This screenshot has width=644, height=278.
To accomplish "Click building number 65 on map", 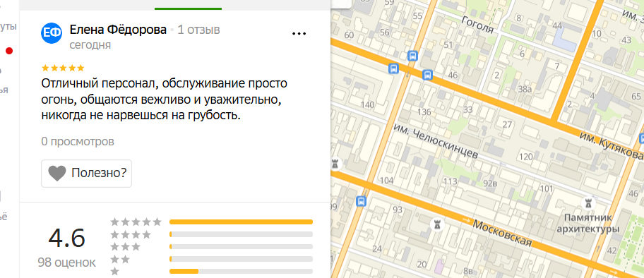I will pyautogui.click(x=636, y=97).
